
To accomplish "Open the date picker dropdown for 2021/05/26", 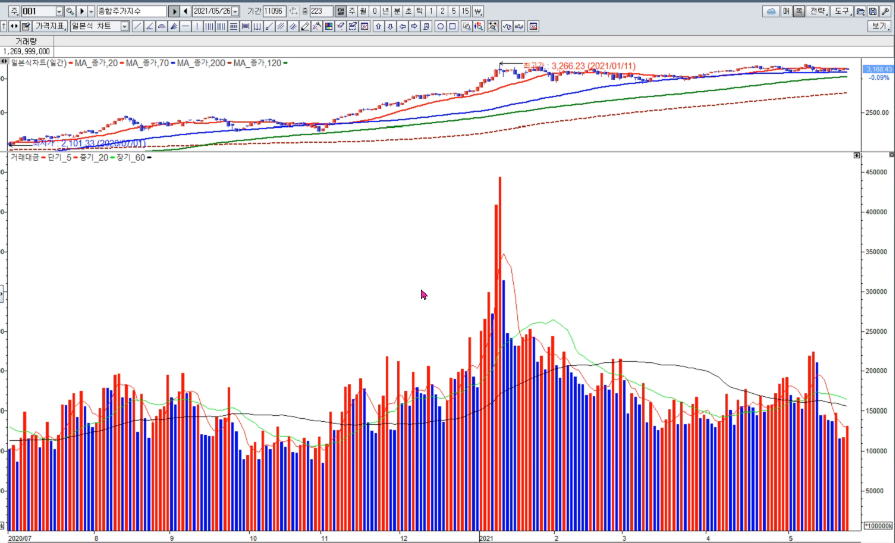I will click(237, 11).
